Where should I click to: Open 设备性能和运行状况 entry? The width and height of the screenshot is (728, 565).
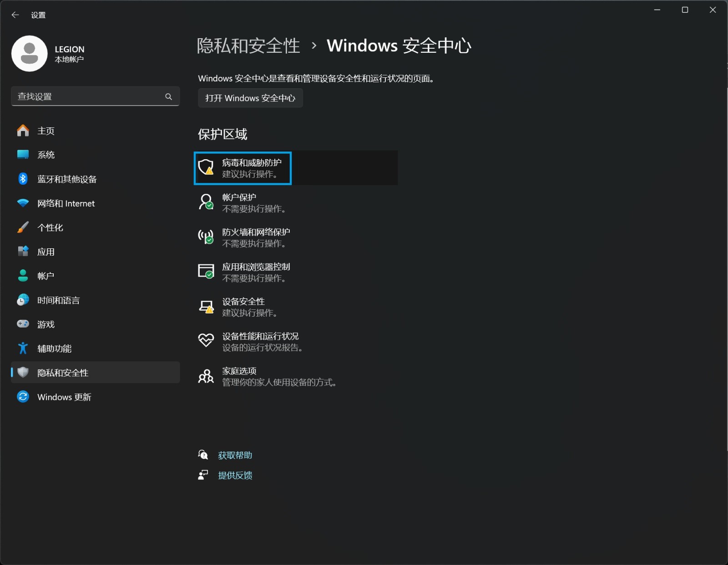pos(296,341)
